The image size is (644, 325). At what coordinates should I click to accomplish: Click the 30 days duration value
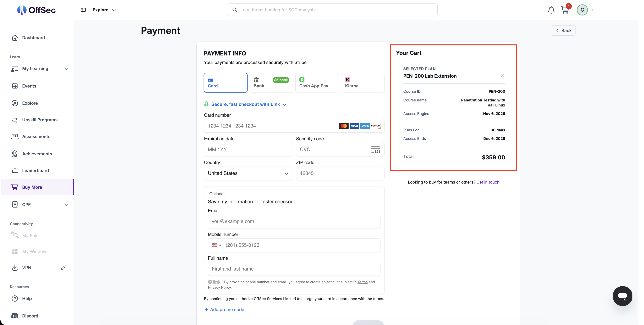click(x=498, y=130)
